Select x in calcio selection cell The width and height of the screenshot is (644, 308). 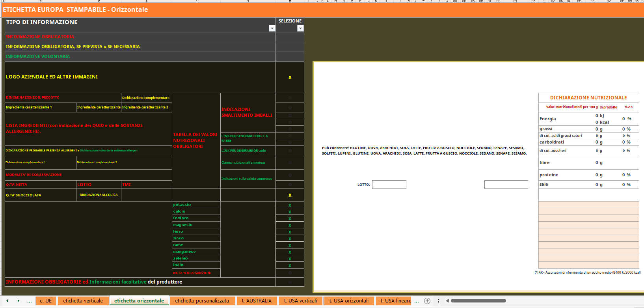point(290,212)
